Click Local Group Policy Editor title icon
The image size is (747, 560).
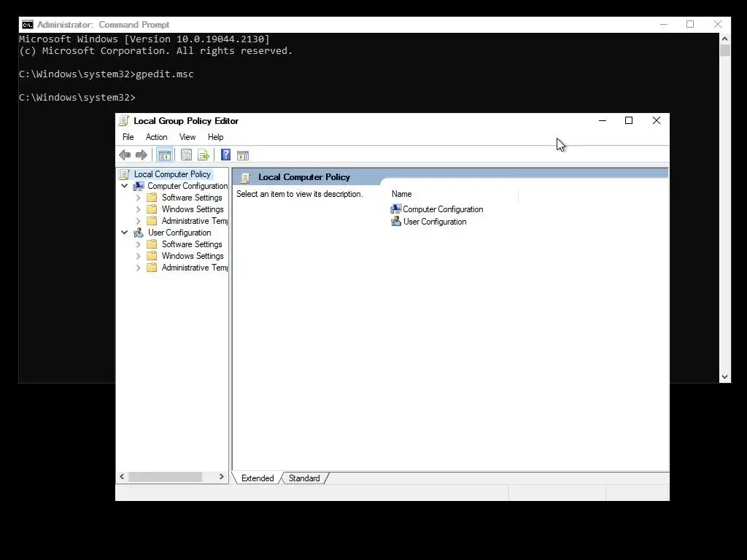124,121
